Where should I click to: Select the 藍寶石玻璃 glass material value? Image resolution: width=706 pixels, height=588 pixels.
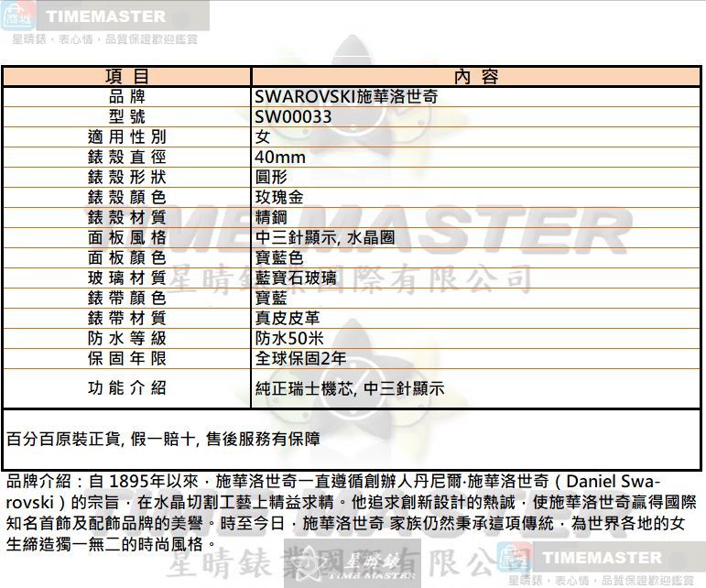pos(295,278)
